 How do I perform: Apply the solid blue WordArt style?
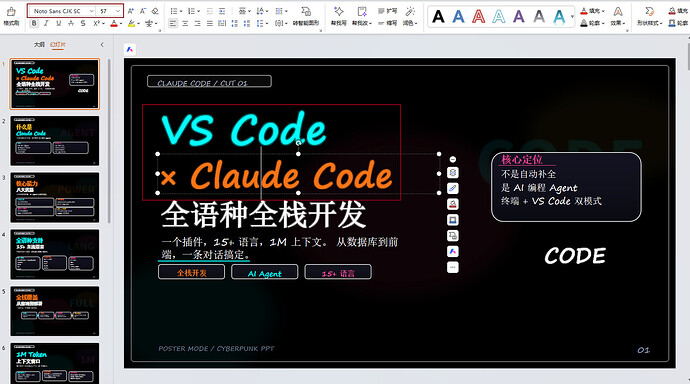tap(459, 17)
